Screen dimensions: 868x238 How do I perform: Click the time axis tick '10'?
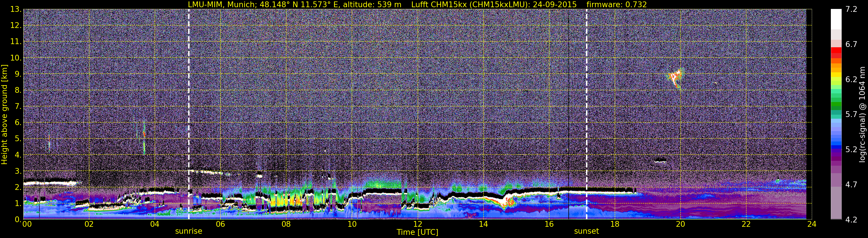pos(352,224)
